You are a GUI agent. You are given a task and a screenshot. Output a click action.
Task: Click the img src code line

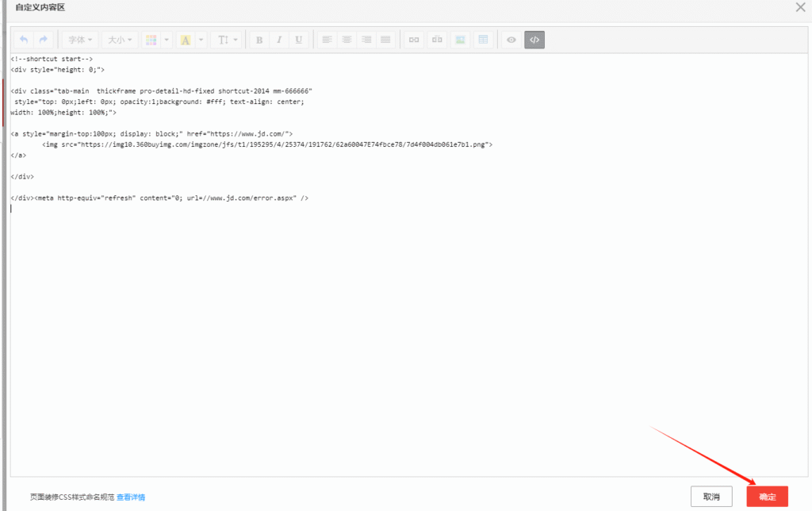[267, 144]
